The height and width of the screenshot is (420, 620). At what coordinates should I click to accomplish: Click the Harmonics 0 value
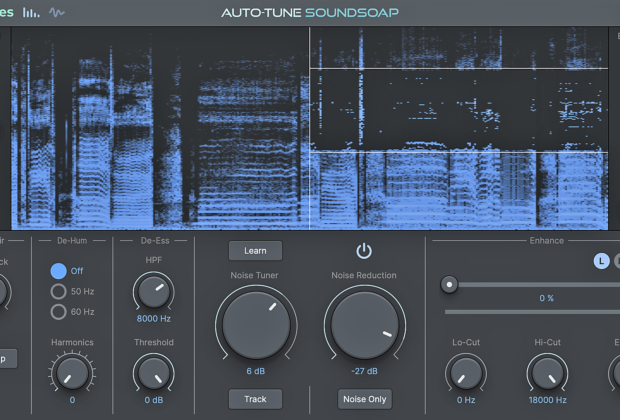72,400
